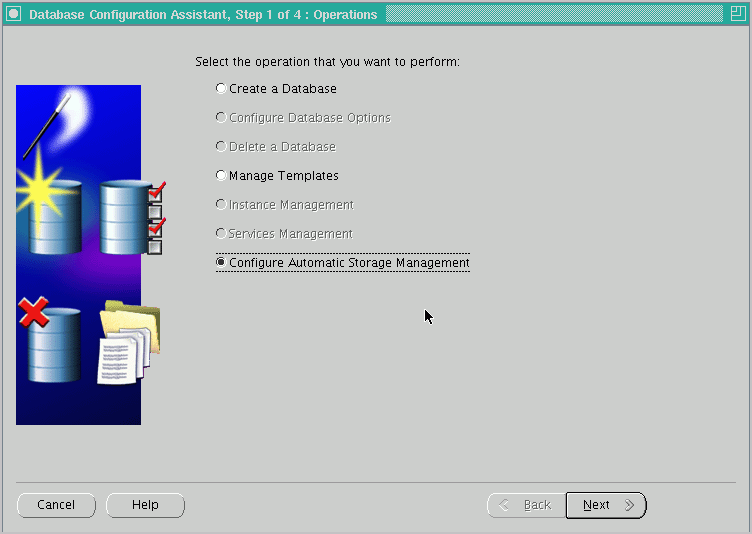The image size is (752, 534).
Task: Select the Configure Database Options radio button
Action: click(221, 118)
